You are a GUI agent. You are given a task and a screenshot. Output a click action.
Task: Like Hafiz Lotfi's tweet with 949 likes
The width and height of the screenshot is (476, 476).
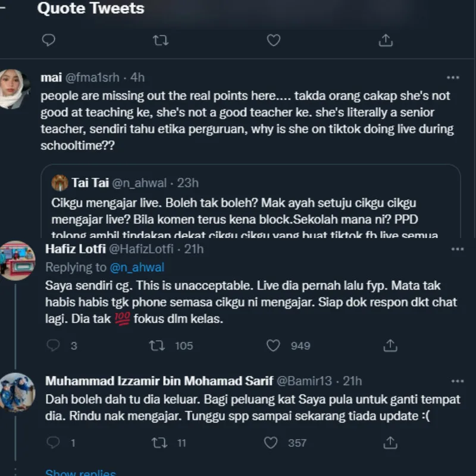click(273, 345)
